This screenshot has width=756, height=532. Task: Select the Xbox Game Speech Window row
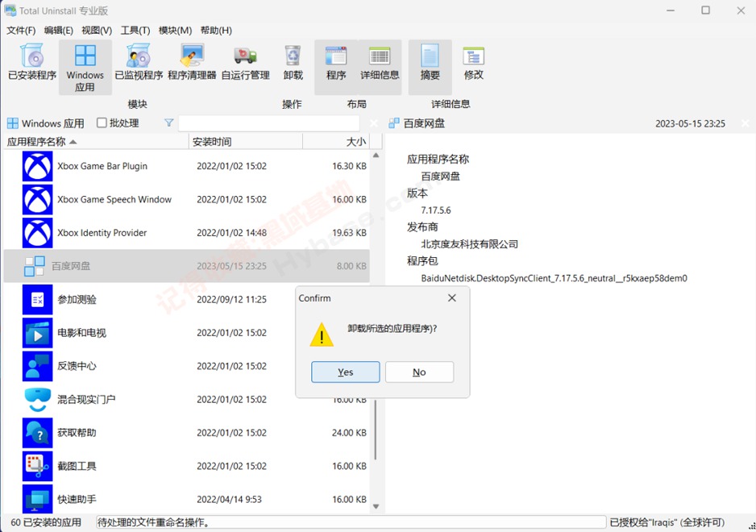187,199
